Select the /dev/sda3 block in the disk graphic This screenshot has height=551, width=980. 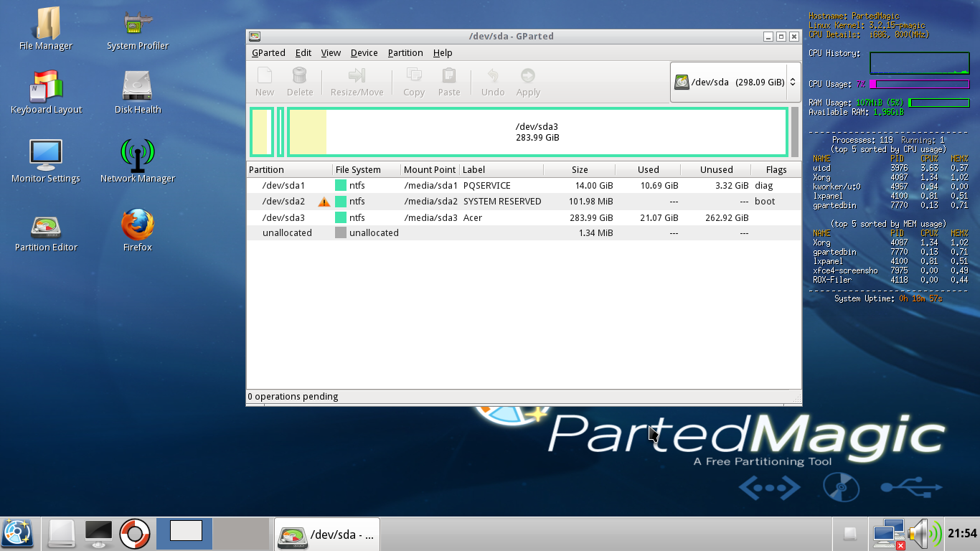537,132
